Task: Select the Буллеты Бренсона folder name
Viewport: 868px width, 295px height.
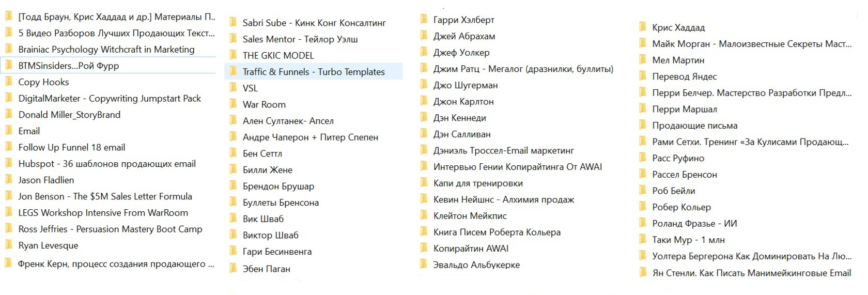Action: coord(281,203)
